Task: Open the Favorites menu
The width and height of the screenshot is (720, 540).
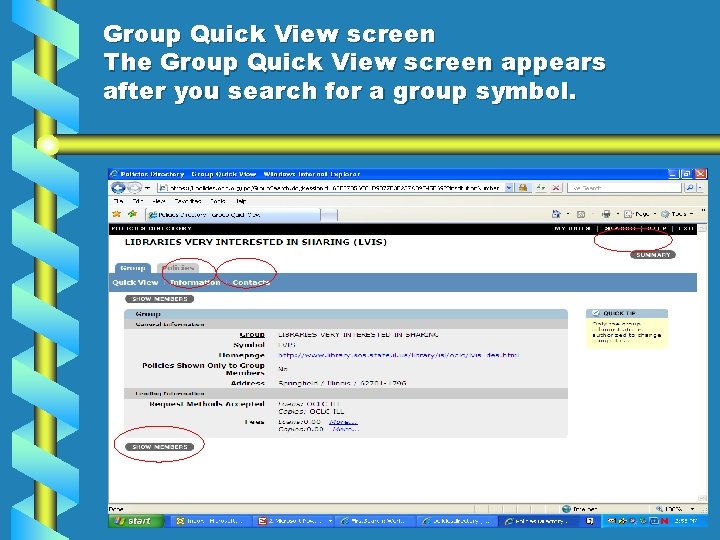Action: 187,201
